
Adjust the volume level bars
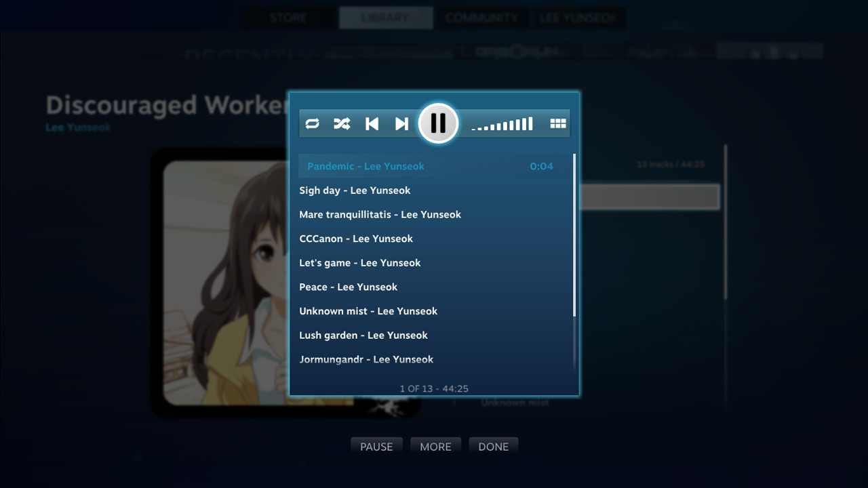tap(502, 123)
